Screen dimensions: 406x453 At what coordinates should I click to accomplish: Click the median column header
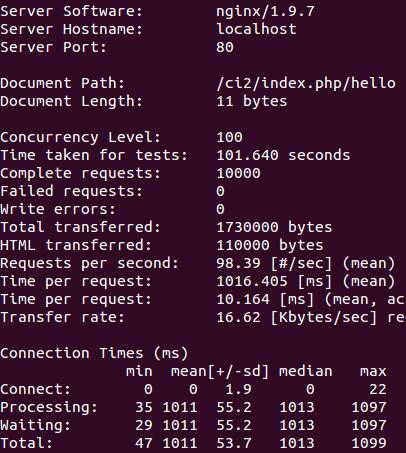pyautogui.click(x=306, y=371)
